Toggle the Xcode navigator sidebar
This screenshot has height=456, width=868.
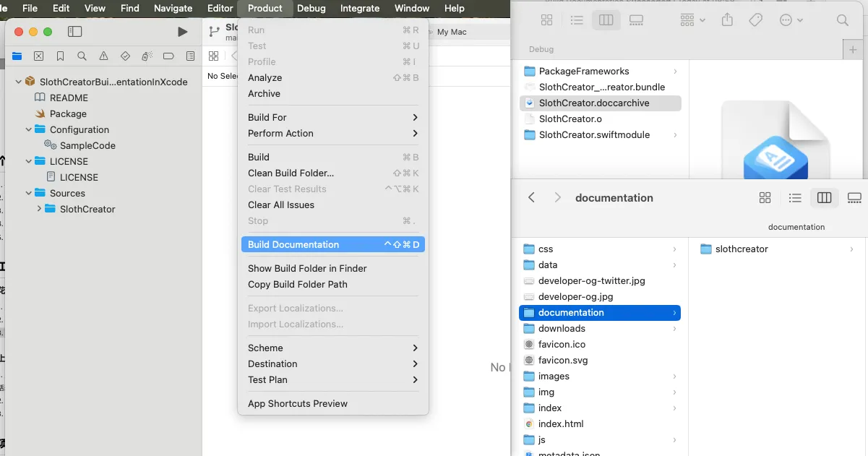pos(74,32)
